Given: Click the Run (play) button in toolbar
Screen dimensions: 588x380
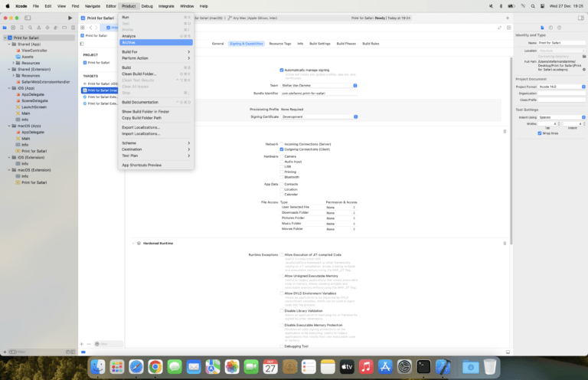Looking at the screenshot, I should (70, 18).
